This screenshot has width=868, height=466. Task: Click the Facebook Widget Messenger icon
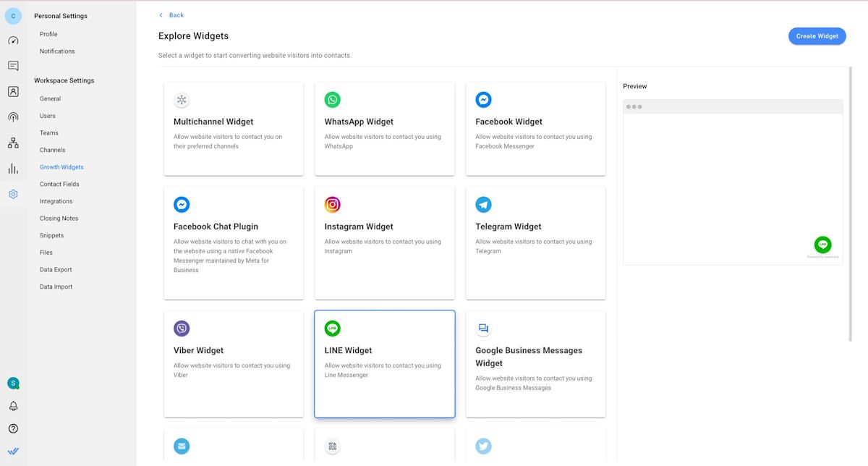(x=483, y=100)
